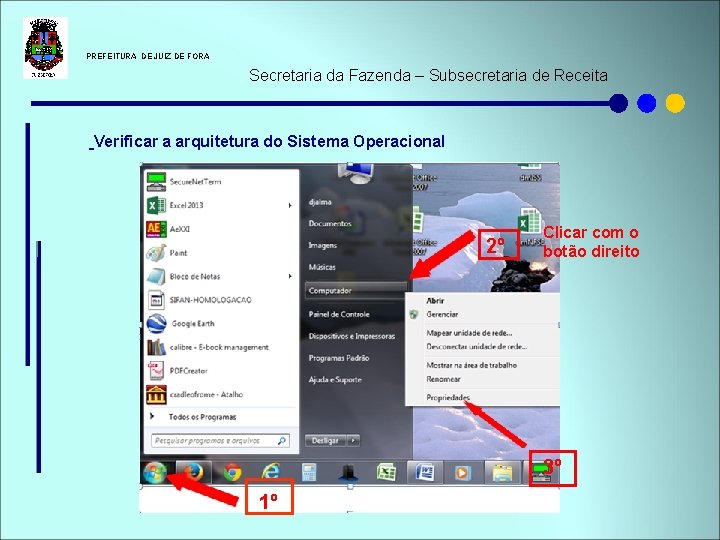Choose Abrir in the context menu
The width and height of the screenshot is (720, 540).
pos(435,301)
